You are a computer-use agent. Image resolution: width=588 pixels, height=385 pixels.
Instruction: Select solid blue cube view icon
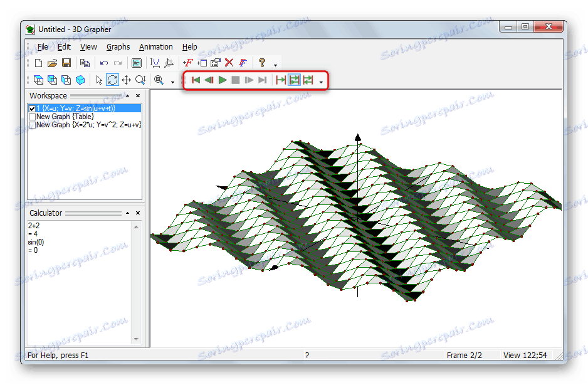(x=80, y=80)
